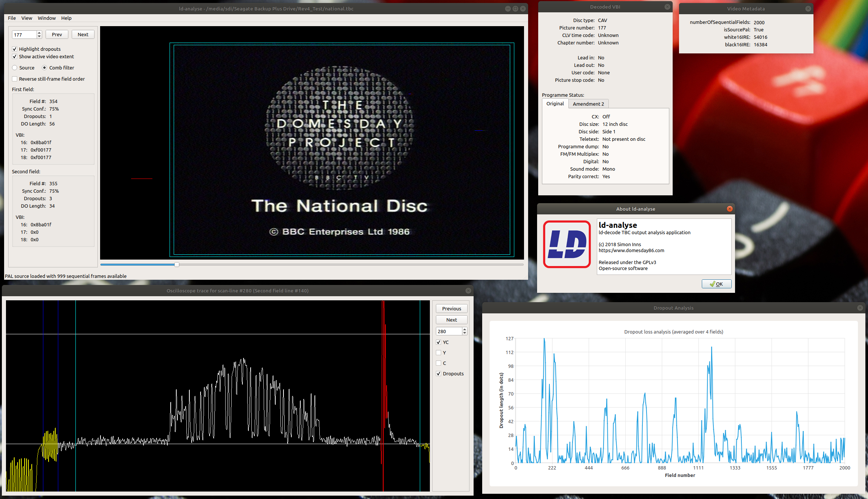Close the Oscilloscope trace window
The image size is (868, 499).
tap(468, 291)
